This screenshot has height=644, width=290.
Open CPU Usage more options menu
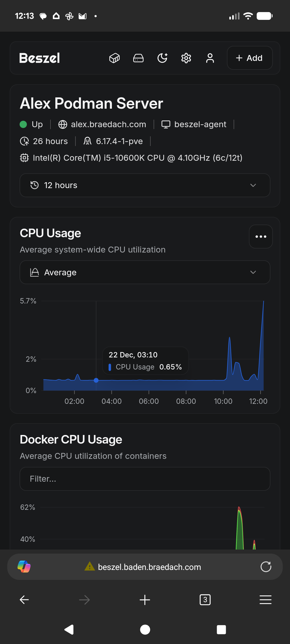[261, 237]
